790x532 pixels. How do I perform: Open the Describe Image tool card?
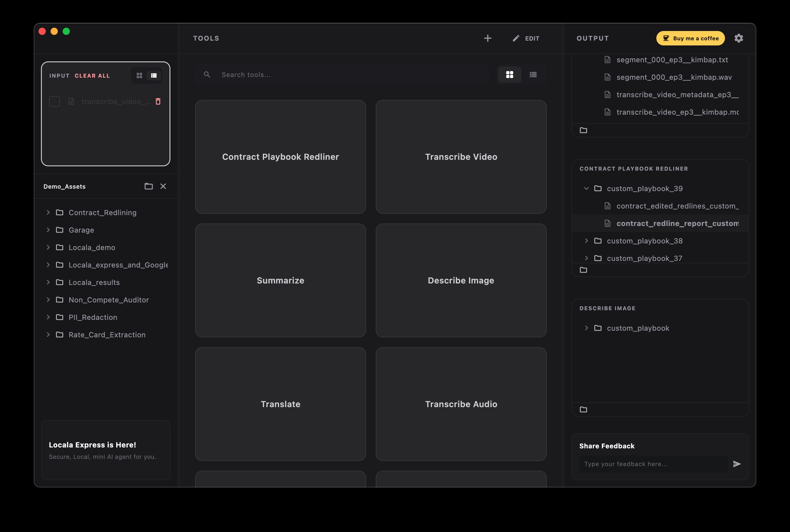click(x=461, y=280)
